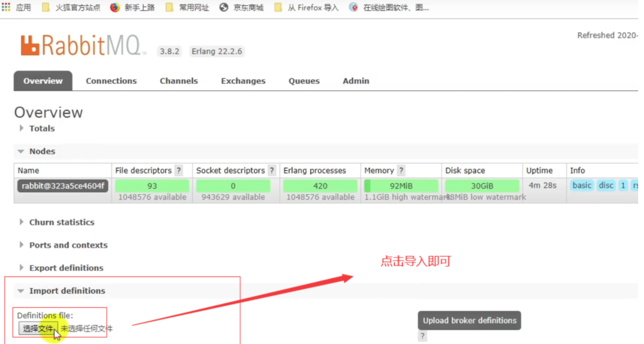The height and width of the screenshot is (344, 644).
Task: Open the 从 Firefox 导入 bookmark folder
Action: coord(306,7)
